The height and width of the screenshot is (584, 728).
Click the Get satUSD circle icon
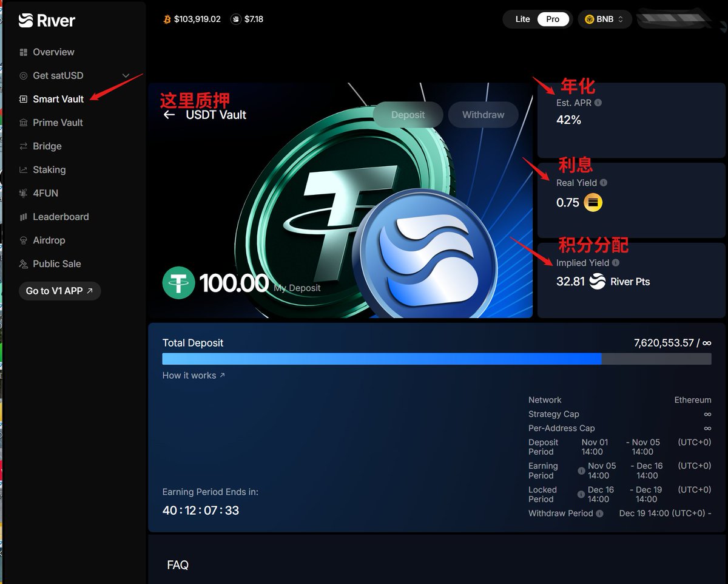pos(24,76)
